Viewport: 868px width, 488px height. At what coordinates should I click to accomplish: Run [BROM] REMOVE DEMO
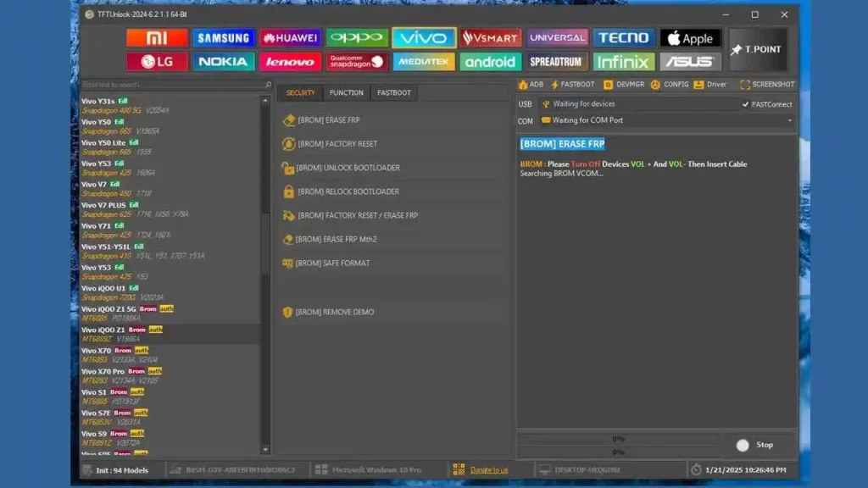pyautogui.click(x=392, y=312)
